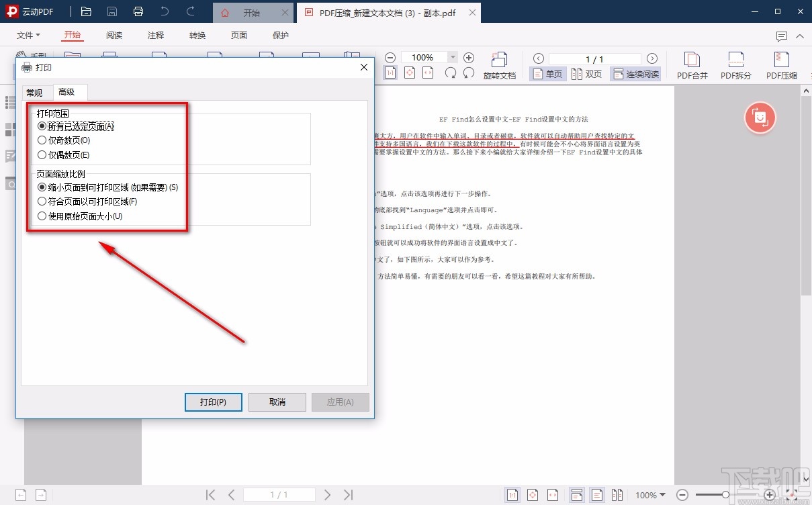The height and width of the screenshot is (505, 812).
Task: Click the redo arrow icon
Action: coord(191,11)
